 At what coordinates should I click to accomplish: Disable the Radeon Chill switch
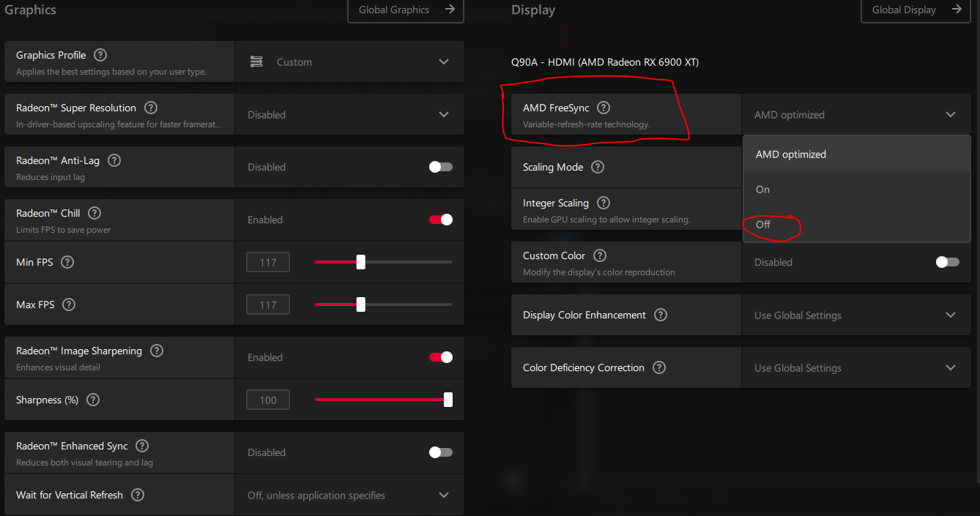pyautogui.click(x=441, y=220)
